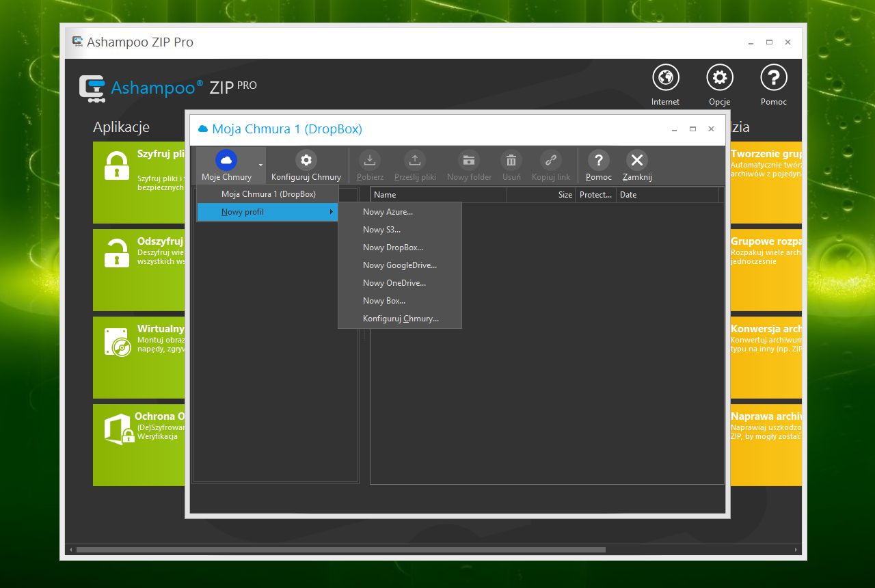The image size is (875, 588).
Task: Open Pomoc question mark in cloud toolbar
Action: [599, 160]
